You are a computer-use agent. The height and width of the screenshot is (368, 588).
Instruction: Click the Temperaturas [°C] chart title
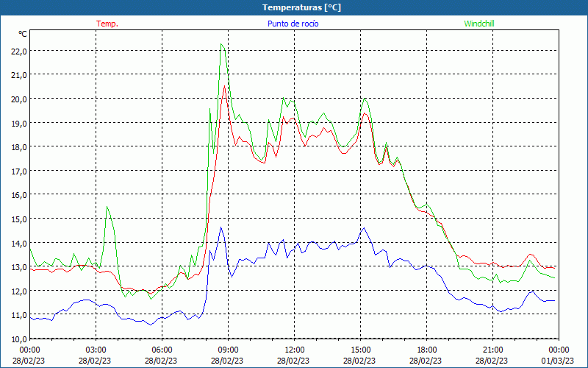(x=301, y=7)
